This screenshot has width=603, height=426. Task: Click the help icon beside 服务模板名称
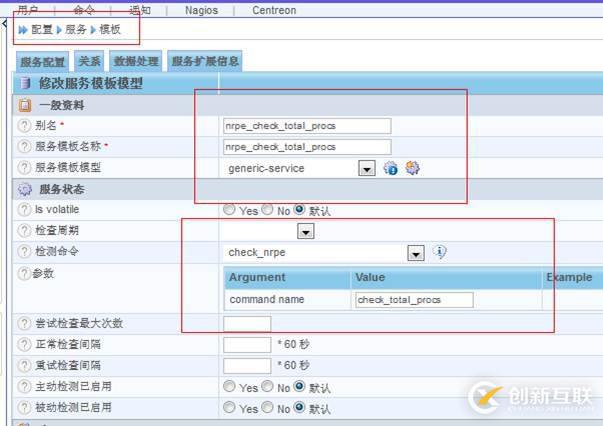tap(24, 146)
